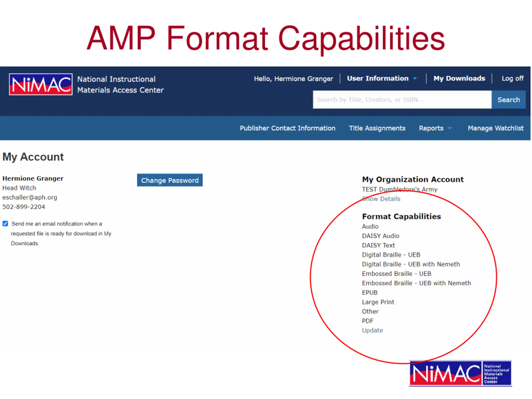Open My Downloads page
Viewport: 532px width, 399px height.
[x=459, y=78]
